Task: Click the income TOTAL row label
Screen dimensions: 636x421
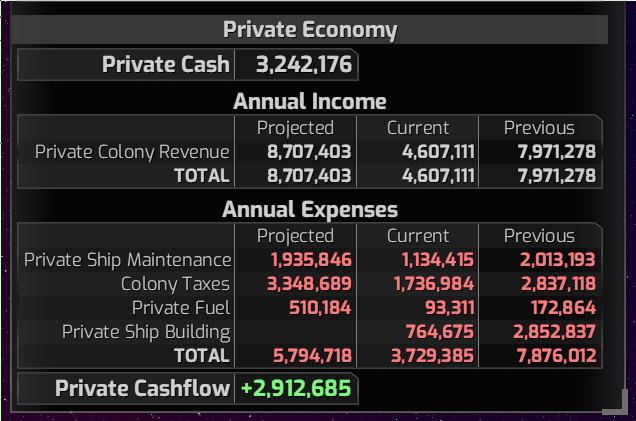Action: tap(202, 176)
